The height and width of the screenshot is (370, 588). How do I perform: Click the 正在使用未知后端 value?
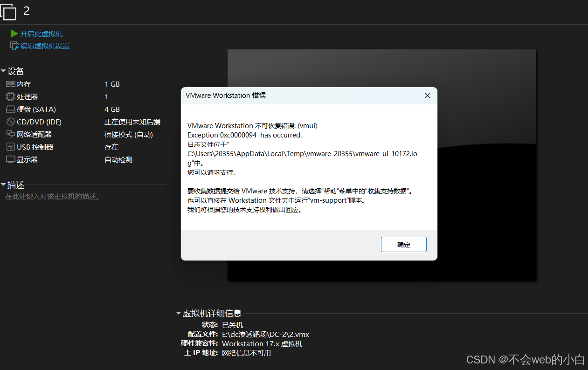[132, 122]
